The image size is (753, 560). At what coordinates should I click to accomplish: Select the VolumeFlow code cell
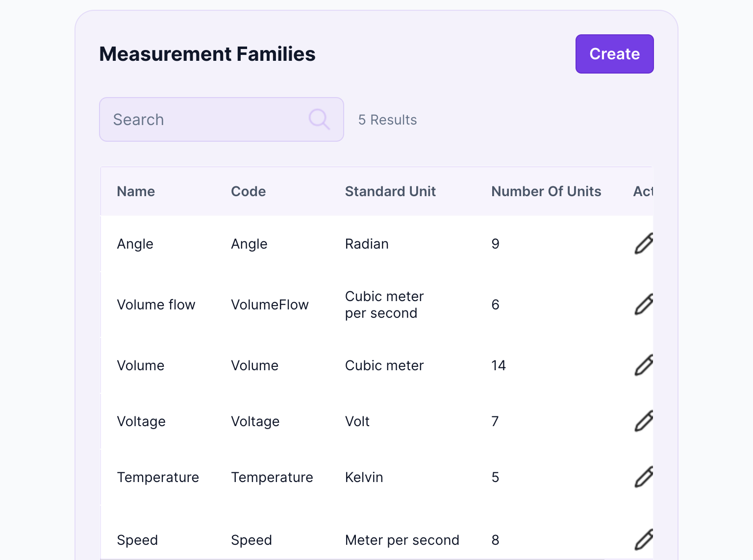[x=270, y=305]
